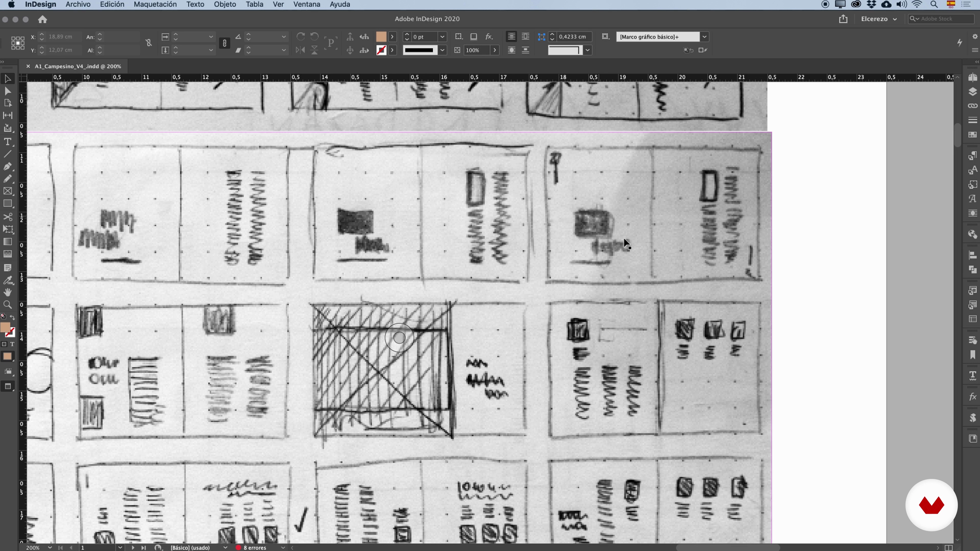This screenshot has height=551, width=980.
Task: Click the Adobe Stock search field
Action: (941, 19)
